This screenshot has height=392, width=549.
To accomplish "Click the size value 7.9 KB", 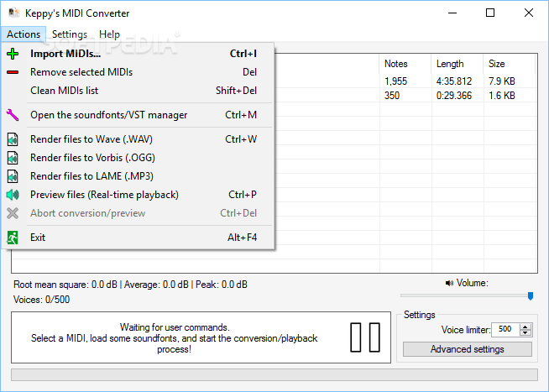I will [502, 81].
